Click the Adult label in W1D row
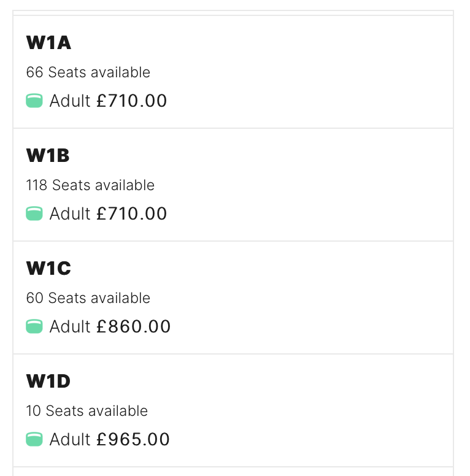Screen dimensions: 470x476 tap(70, 440)
